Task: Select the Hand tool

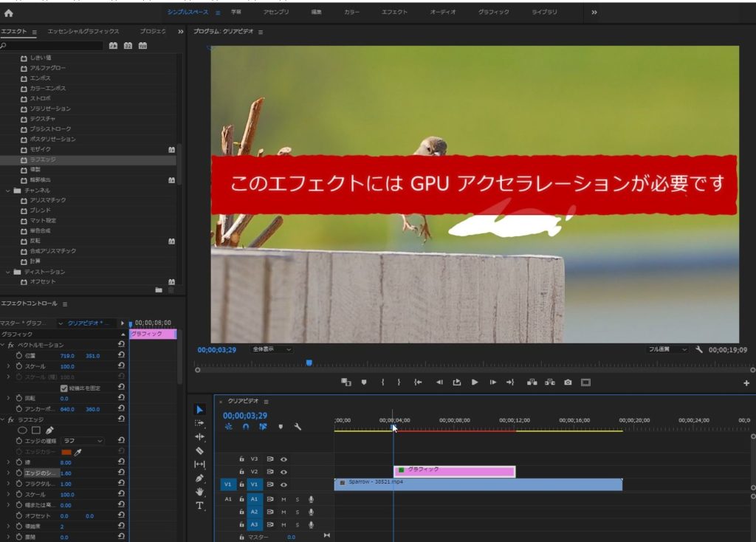Action: pyautogui.click(x=199, y=492)
